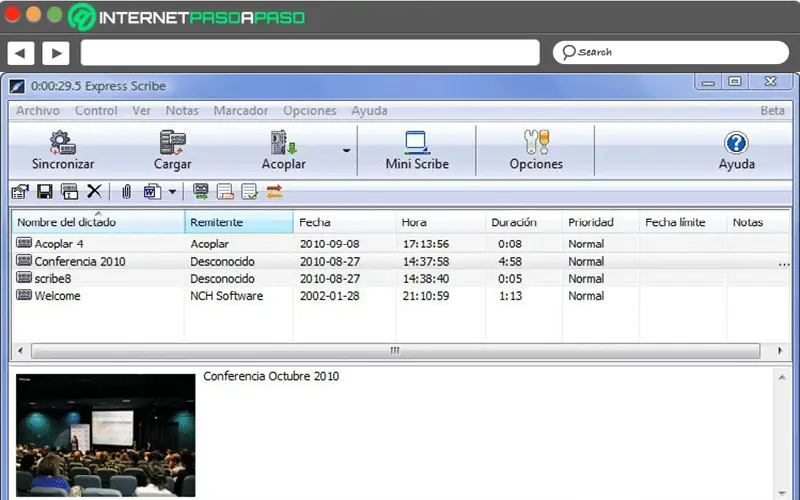Click the dictation properties cassette icon

69,192
